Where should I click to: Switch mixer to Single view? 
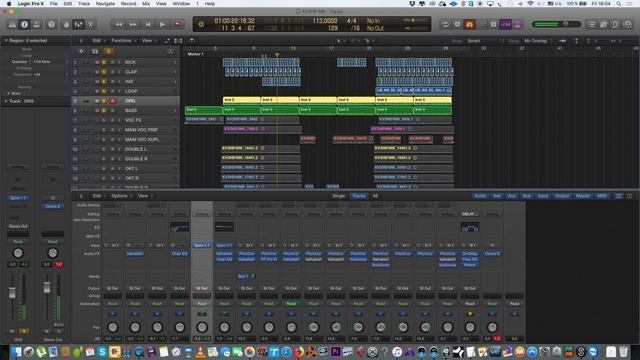pyautogui.click(x=338, y=196)
